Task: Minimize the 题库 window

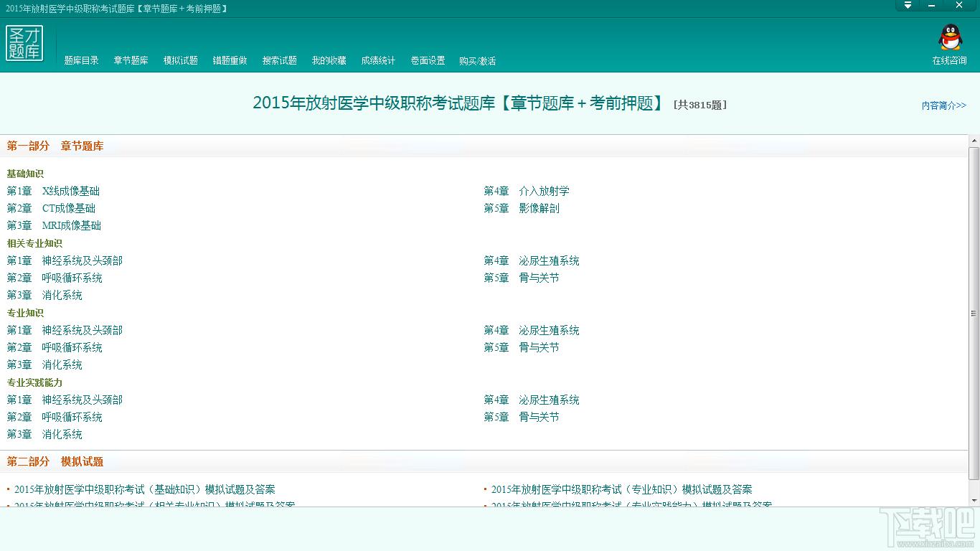Action: 933,5
